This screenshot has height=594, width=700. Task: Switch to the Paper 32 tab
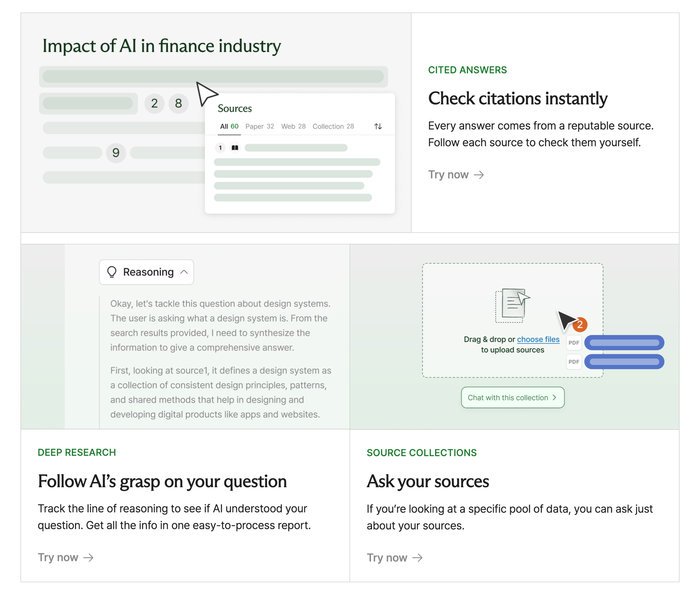(259, 126)
